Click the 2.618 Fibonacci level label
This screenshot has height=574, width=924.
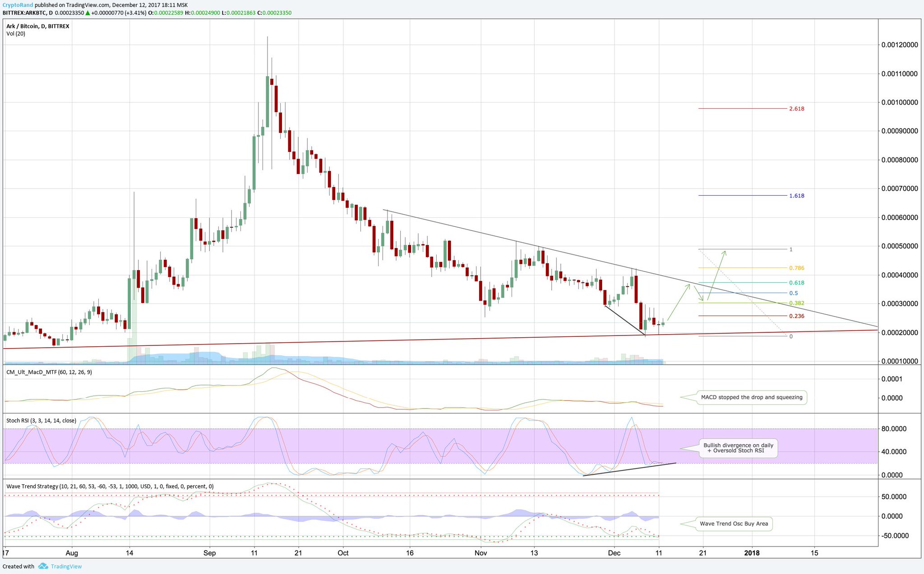coord(797,109)
